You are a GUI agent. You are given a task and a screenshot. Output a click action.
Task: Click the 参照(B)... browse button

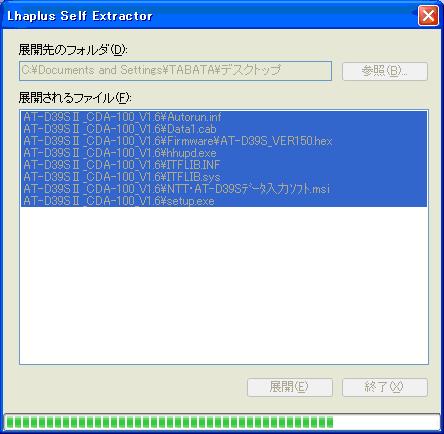[x=385, y=71]
